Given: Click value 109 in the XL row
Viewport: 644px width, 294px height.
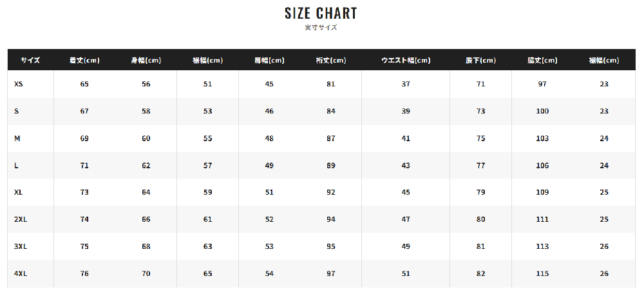Looking at the screenshot, I should pyautogui.click(x=542, y=192).
